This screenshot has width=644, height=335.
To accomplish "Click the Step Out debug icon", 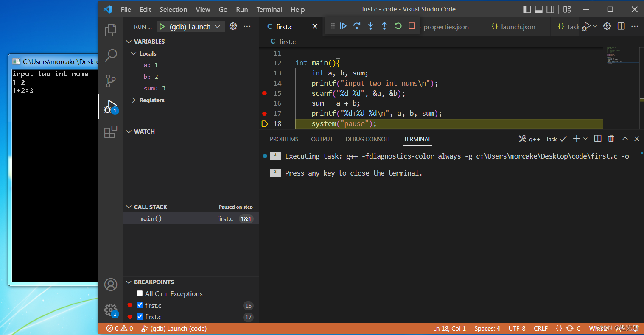I will click(384, 26).
